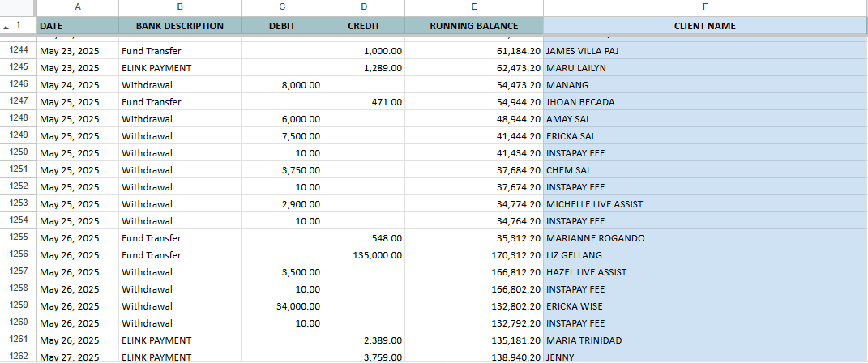Click the CLIENT NAME header cell
This screenshot has width=868, height=363.
(x=705, y=26)
